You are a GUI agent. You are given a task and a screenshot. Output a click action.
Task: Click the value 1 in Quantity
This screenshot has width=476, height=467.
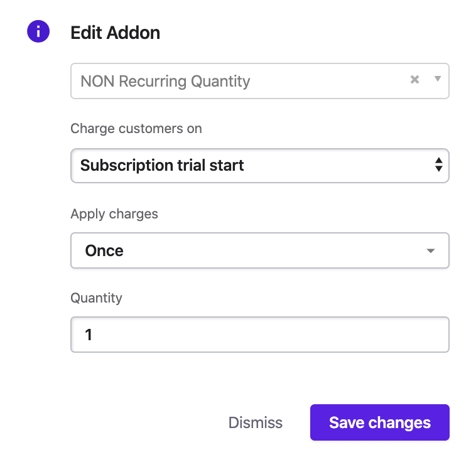coord(89,335)
